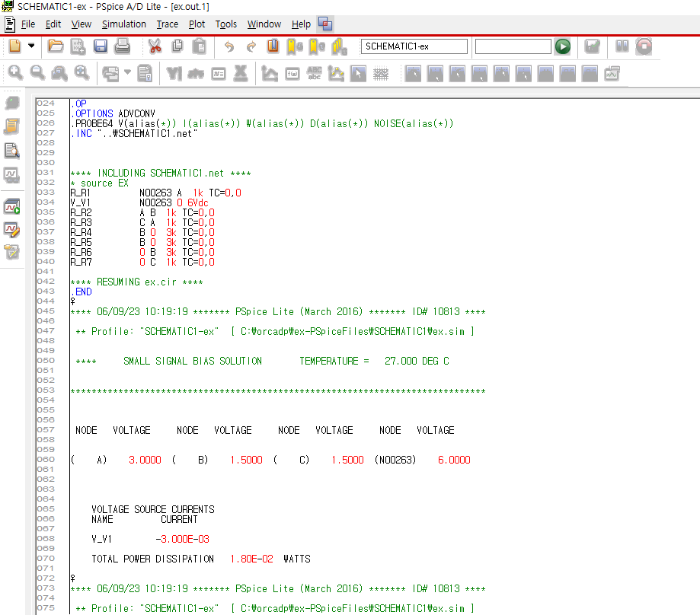700x615 pixels.
Task: Click the grid display icon
Action: (x=381, y=74)
